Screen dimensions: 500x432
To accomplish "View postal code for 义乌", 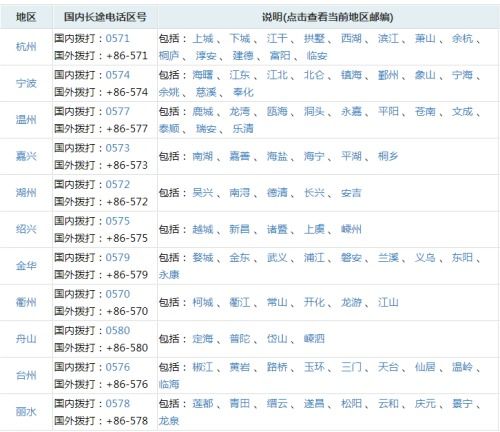I will coord(425,257).
